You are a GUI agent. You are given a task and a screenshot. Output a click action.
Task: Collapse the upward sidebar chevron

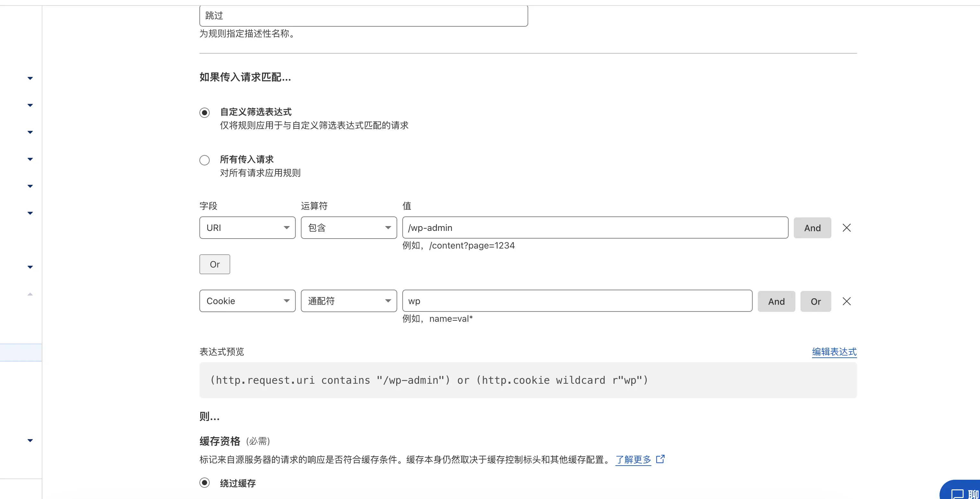click(x=30, y=294)
